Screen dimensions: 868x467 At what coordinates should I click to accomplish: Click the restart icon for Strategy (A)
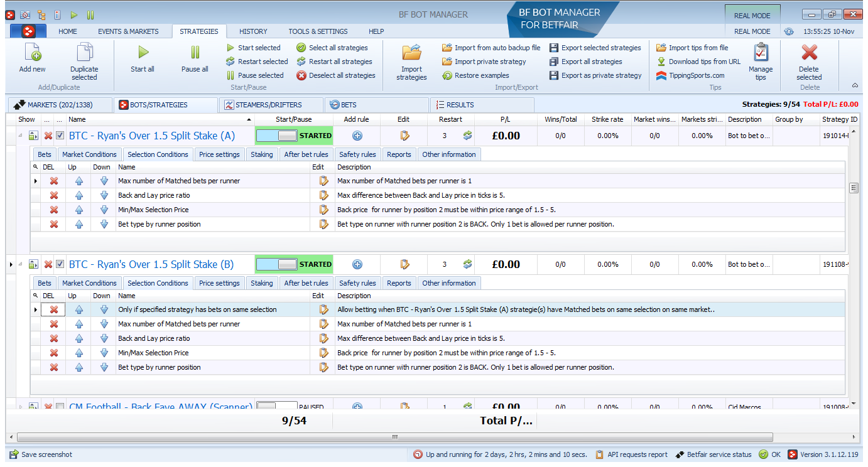[467, 136]
